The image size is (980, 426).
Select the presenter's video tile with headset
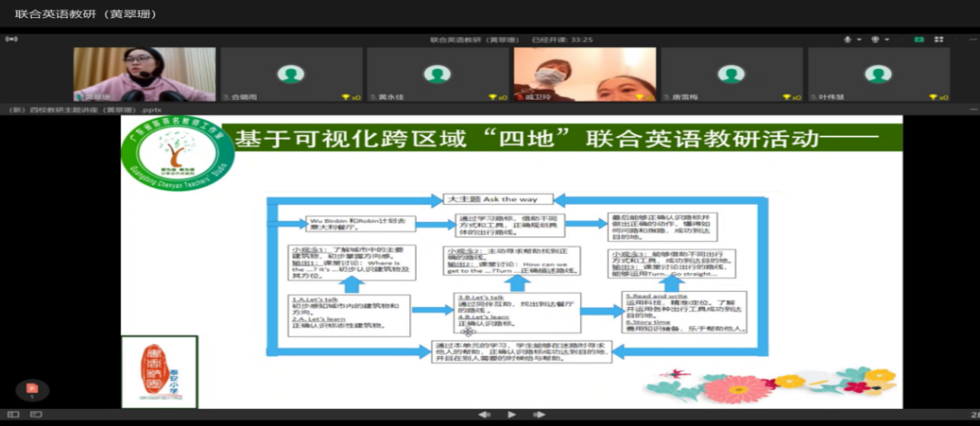coord(144,73)
